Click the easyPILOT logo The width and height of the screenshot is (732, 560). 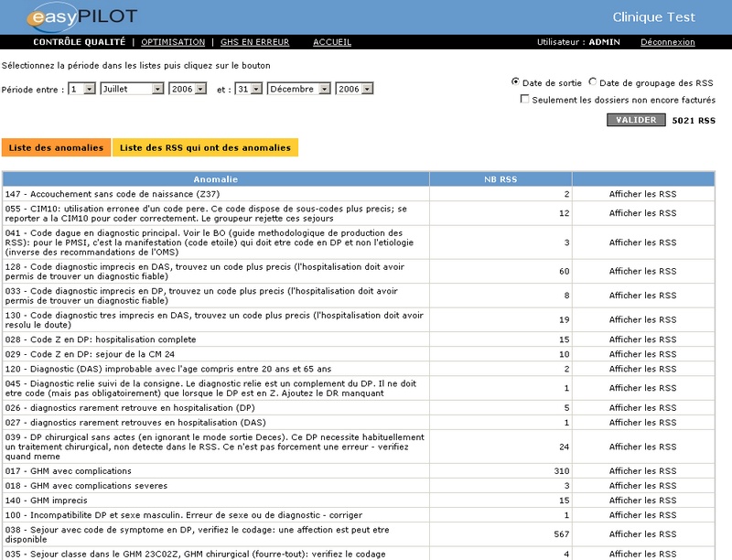(81, 16)
